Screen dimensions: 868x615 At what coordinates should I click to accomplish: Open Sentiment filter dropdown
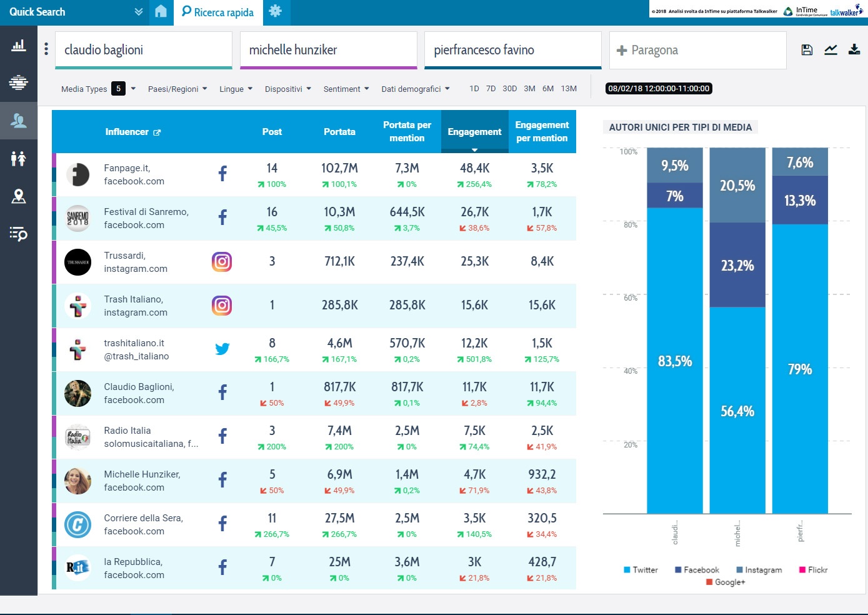[x=346, y=89]
